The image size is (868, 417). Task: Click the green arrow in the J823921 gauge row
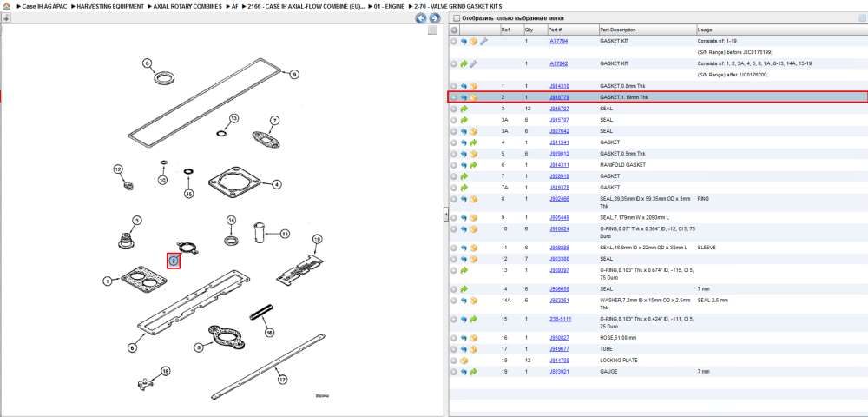pyautogui.click(x=473, y=372)
